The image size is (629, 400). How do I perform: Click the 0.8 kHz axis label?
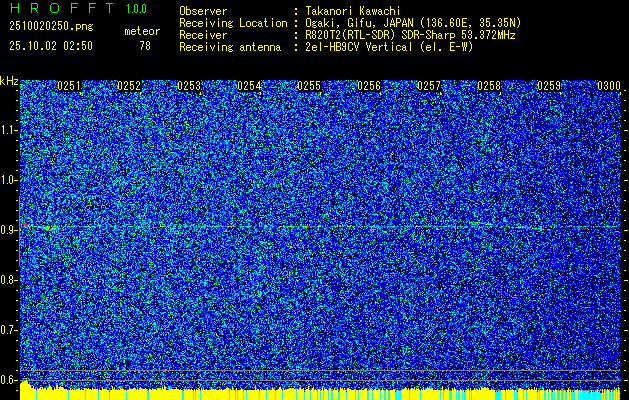coord(8,280)
